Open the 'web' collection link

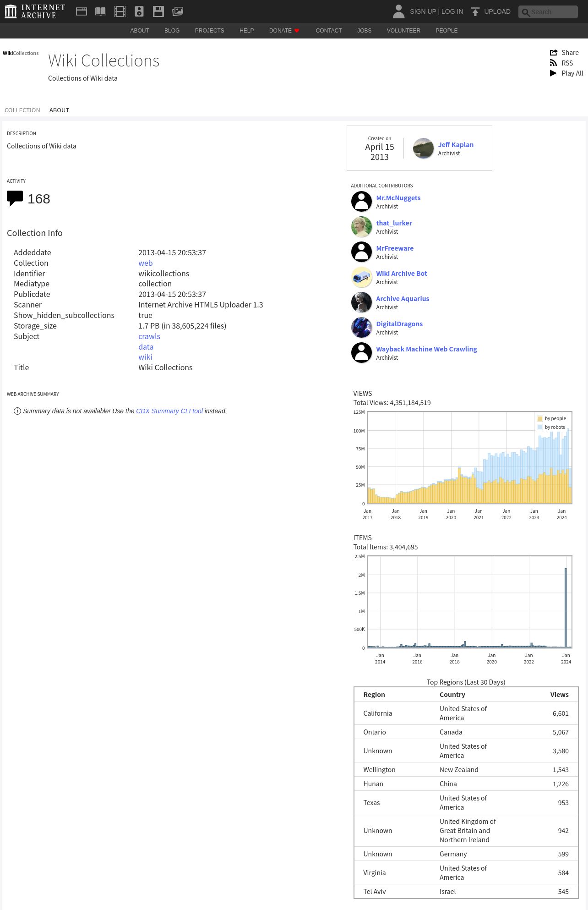tap(146, 263)
